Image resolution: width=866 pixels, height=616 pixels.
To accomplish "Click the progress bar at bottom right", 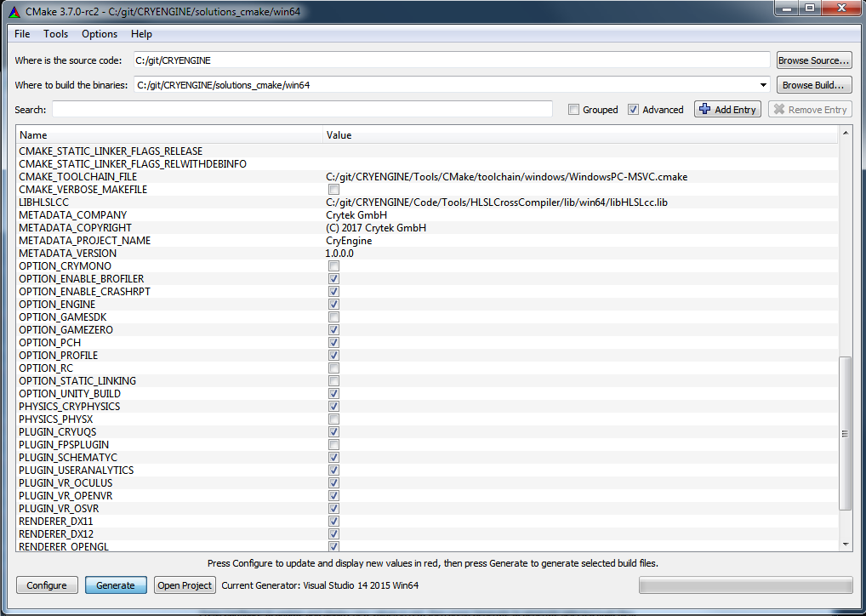I will [745, 585].
